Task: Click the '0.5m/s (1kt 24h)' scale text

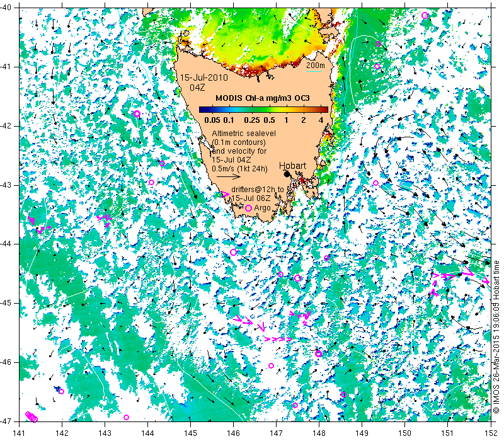Action: (x=240, y=168)
